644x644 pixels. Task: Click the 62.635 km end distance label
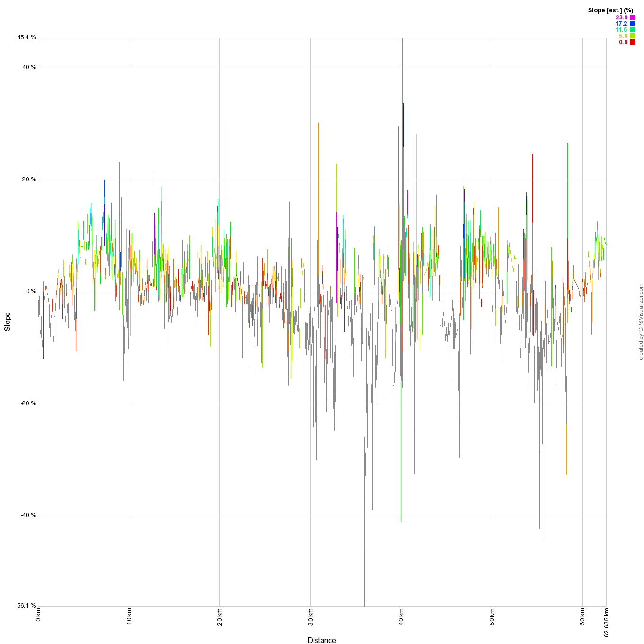(x=606, y=622)
